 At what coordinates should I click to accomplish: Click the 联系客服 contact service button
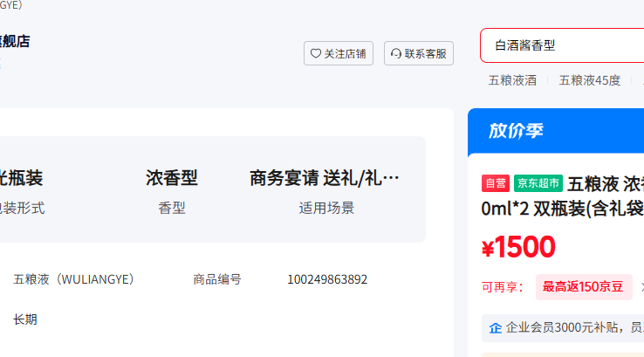(419, 53)
